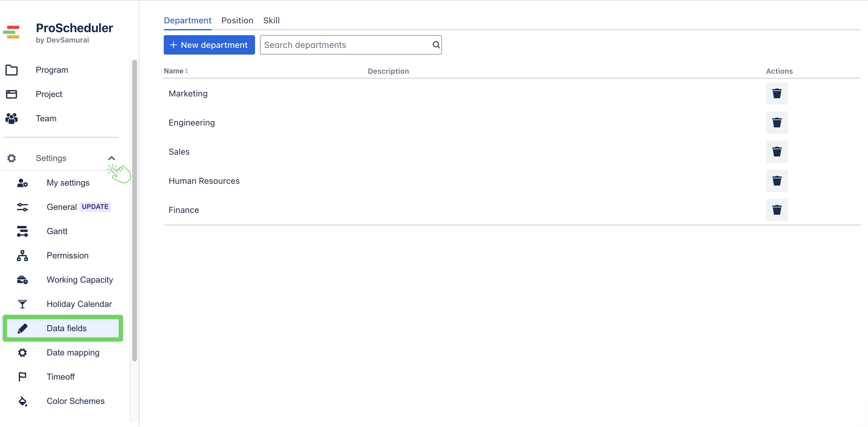
Task: Click the Holiday Calendar cocktail icon
Action: tap(22, 304)
